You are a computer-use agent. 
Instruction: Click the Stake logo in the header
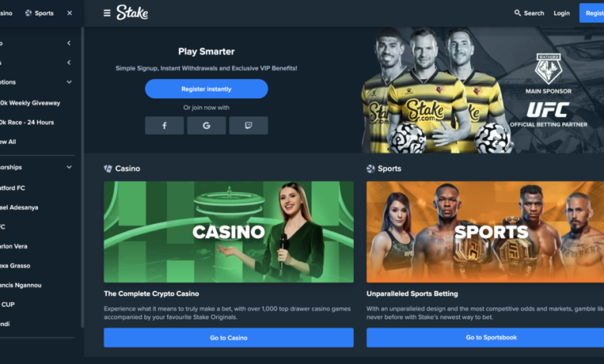132,12
